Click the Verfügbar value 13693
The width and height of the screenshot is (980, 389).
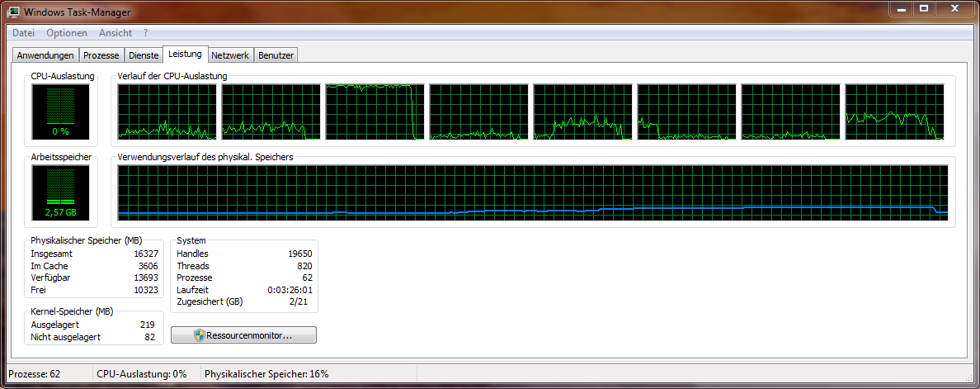[146, 278]
